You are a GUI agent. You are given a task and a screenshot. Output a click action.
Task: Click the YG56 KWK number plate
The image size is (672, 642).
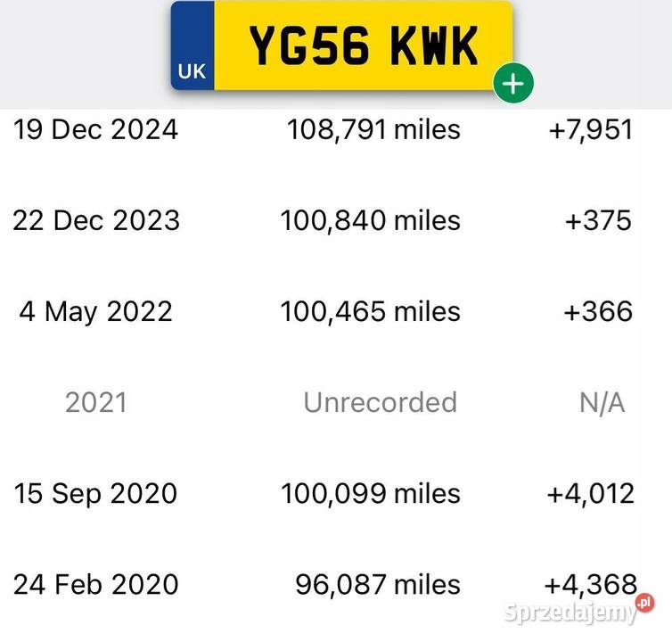pos(341,45)
